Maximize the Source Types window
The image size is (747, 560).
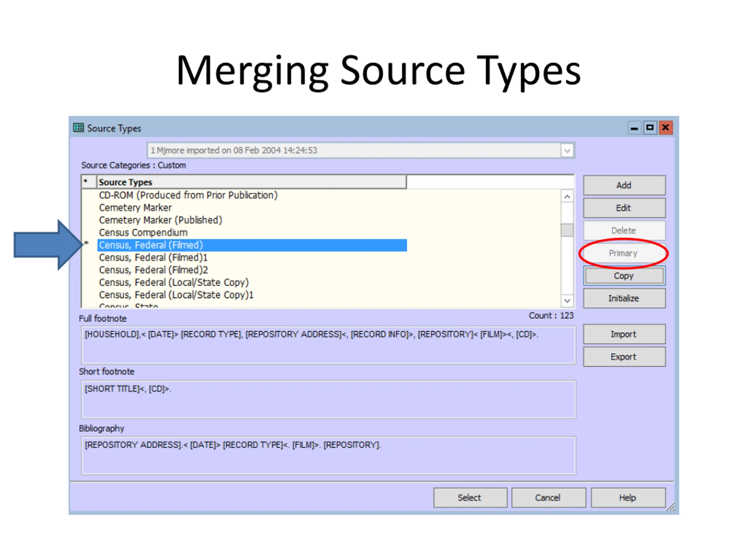pos(650,127)
